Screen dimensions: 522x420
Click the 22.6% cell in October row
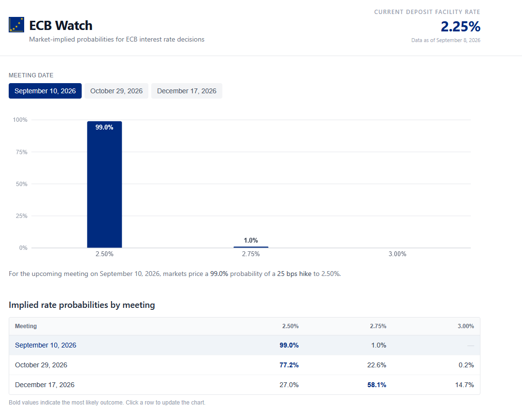pyautogui.click(x=377, y=365)
